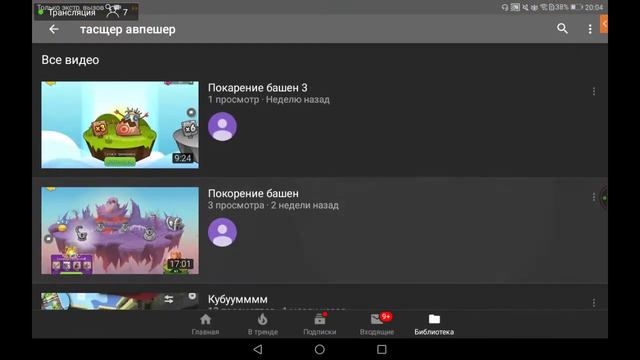Tap the 20:04 status bar clock
The image size is (640, 360).
[594, 7]
